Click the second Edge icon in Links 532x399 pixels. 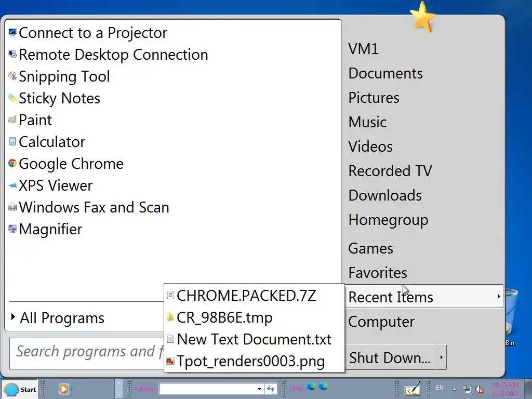(323, 386)
